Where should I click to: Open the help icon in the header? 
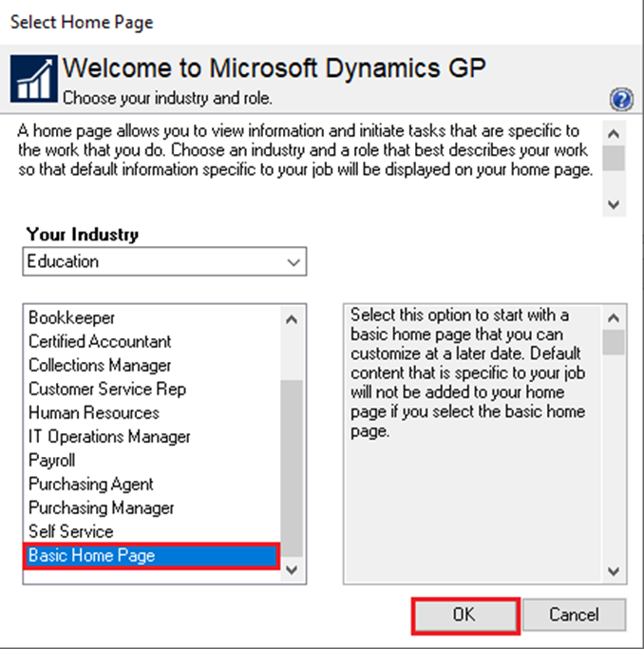(x=621, y=100)
